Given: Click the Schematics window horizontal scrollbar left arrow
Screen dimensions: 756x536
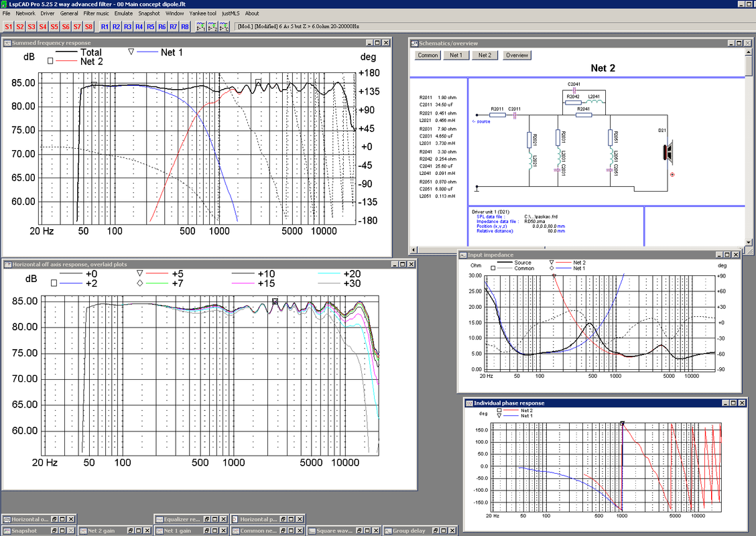Looking at the screenshot, I should coord(414,250).
